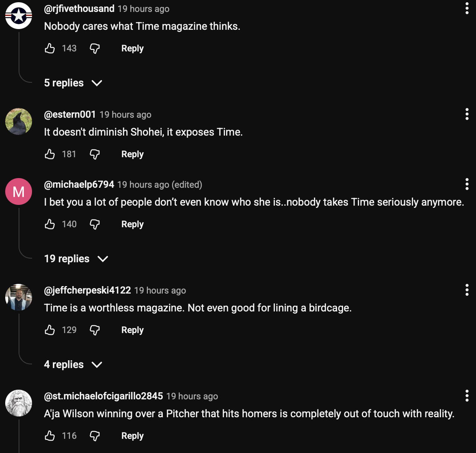This screenshot has height=453, width=476.
Task: Open action menu for @rjfivethousand's comment
Action: pos(467,8)
